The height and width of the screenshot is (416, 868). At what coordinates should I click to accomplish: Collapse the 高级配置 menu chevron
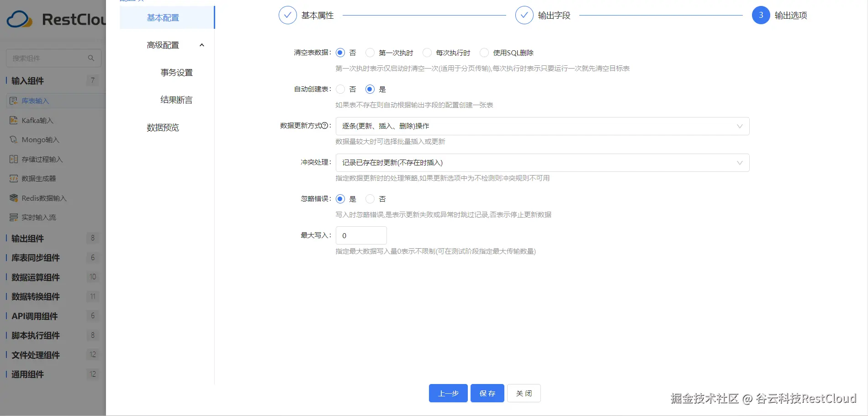[202, 45]
